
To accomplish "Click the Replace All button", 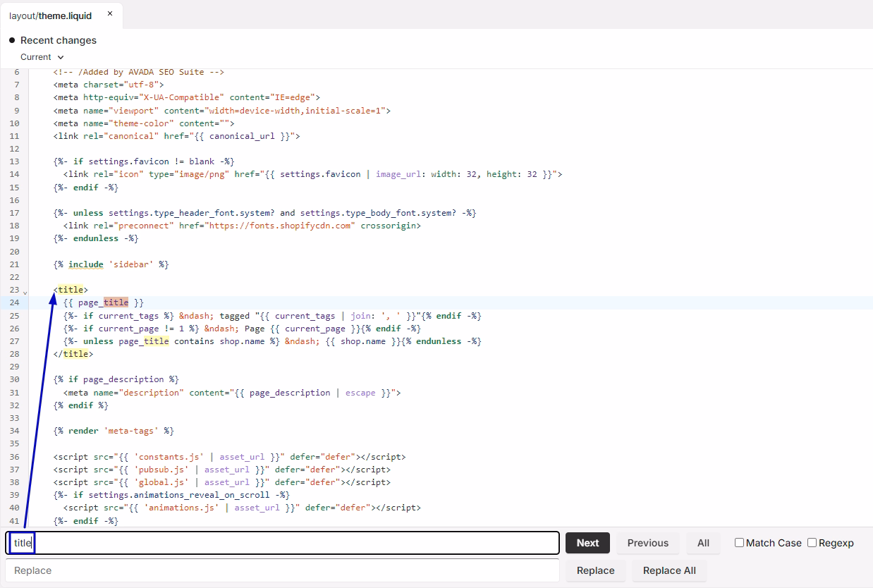I will pos(669,570).
